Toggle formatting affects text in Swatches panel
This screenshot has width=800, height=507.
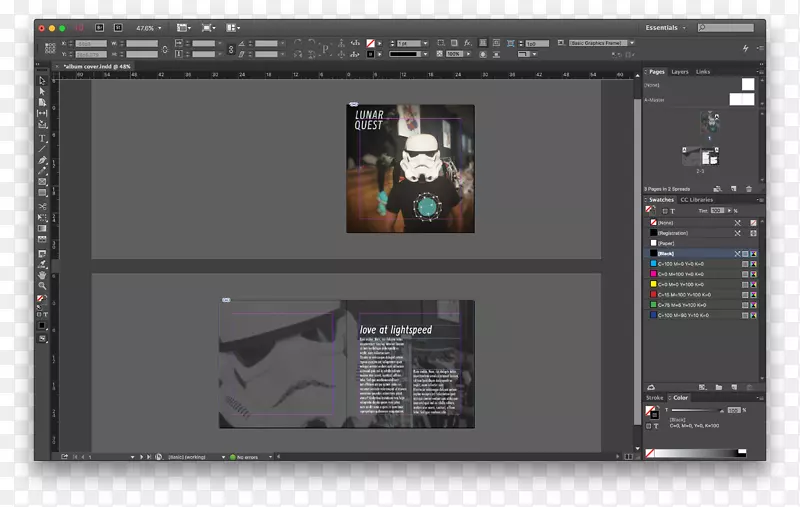[672, 211]
